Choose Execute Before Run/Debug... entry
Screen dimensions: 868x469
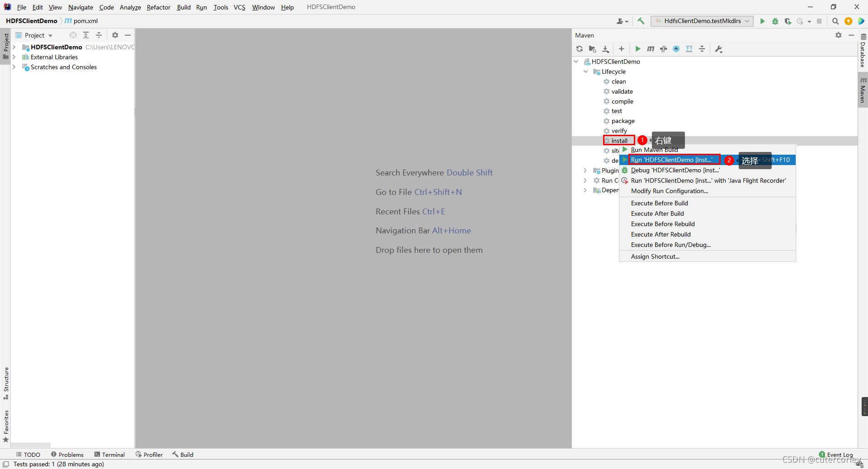coord(707,245)
